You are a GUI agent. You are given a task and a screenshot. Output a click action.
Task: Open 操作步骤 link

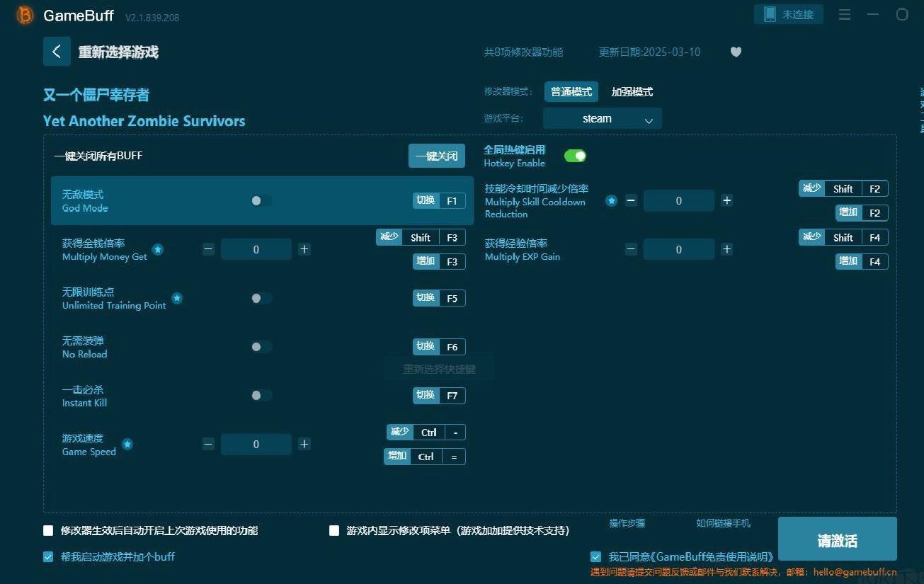(627, 523)
